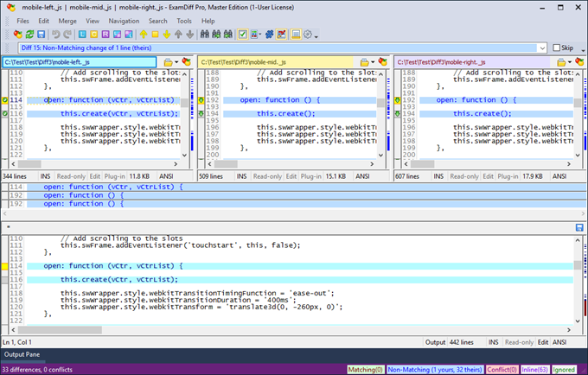Save output using the merge pane disk icon
The height and width of the screenshot is (375, 588).
coord(579,227)
